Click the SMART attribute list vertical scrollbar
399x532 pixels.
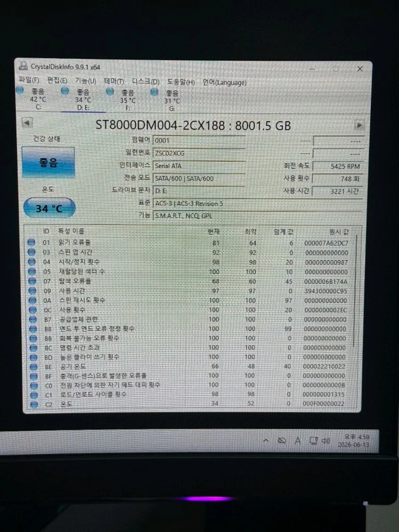point(354,292)
